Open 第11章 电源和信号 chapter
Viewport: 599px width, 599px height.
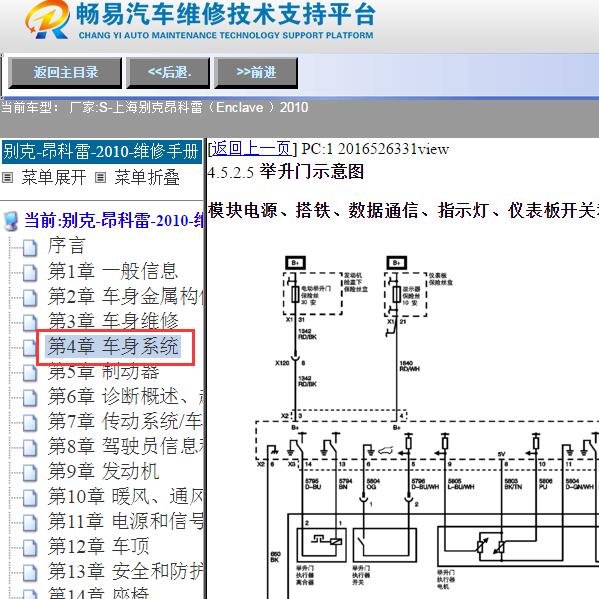point(126,521)
